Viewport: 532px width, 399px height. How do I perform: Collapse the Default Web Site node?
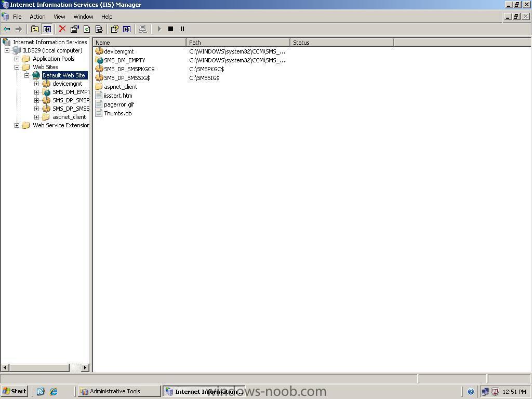coord(26,76)
